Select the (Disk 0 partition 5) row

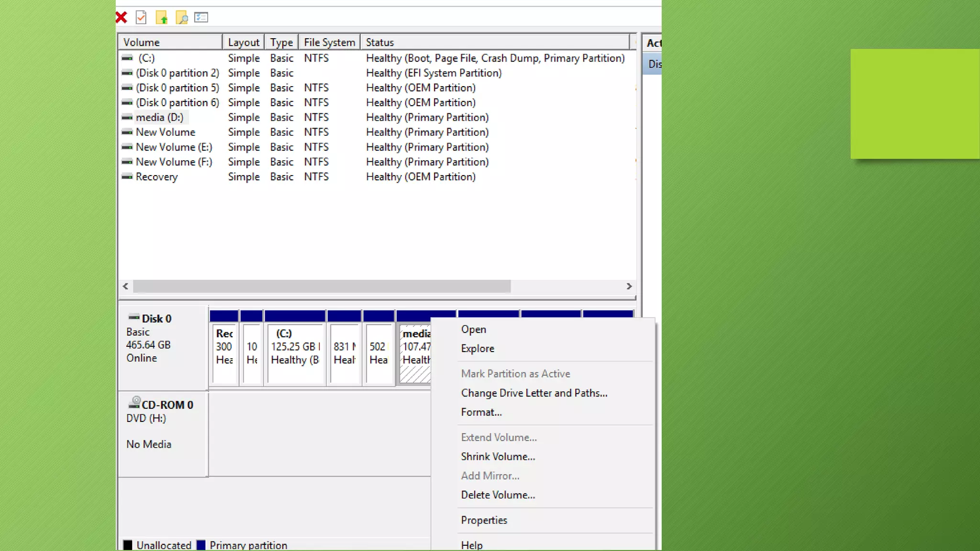pyautogui.click(x=377, y=88)
